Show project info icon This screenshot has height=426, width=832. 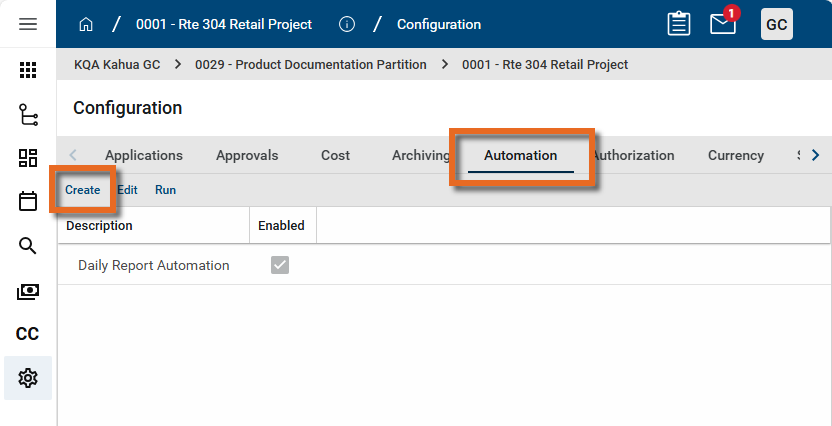coord(347,24)
